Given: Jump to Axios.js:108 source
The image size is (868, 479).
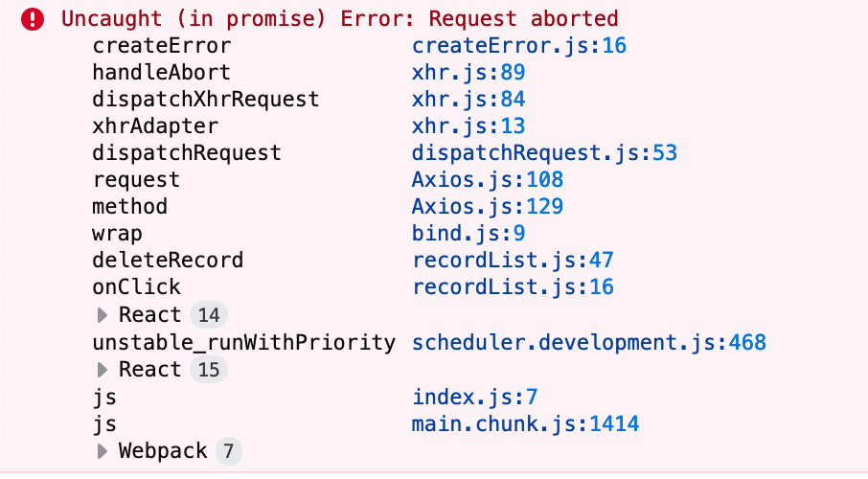Looking at the screenshot, I should 487,180.
